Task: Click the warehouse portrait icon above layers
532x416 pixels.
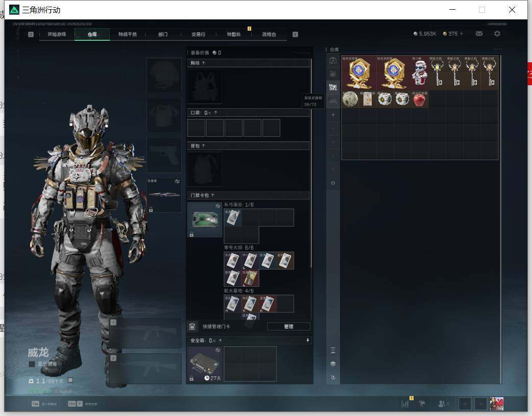Action: click(333, 351)
